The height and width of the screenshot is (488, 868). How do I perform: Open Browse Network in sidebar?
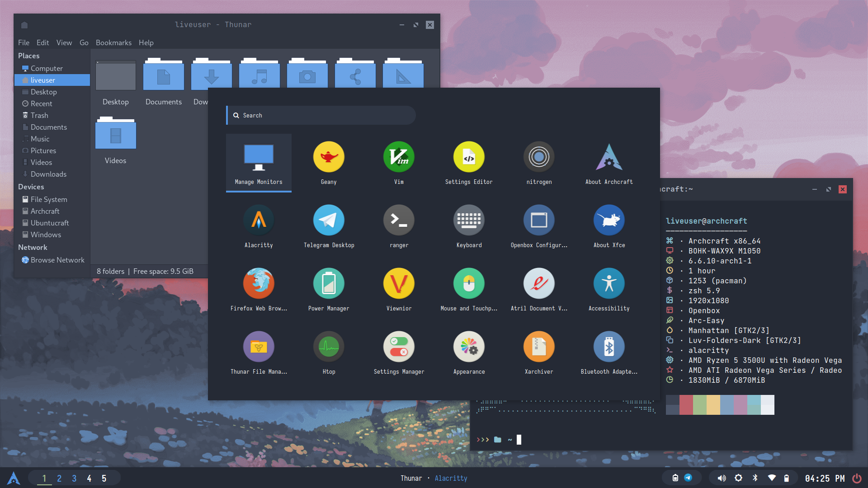57,260
